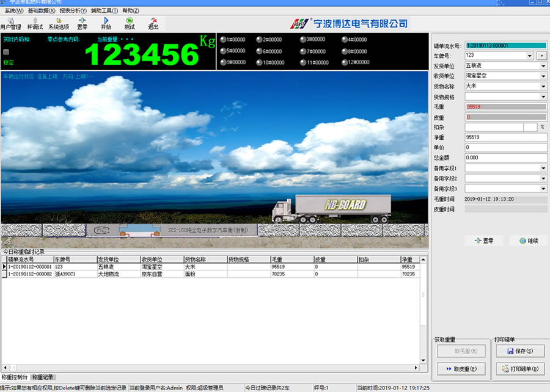Click the 大地物流 sender cell
Screen dimensions: 550x392
coord(119,274)
